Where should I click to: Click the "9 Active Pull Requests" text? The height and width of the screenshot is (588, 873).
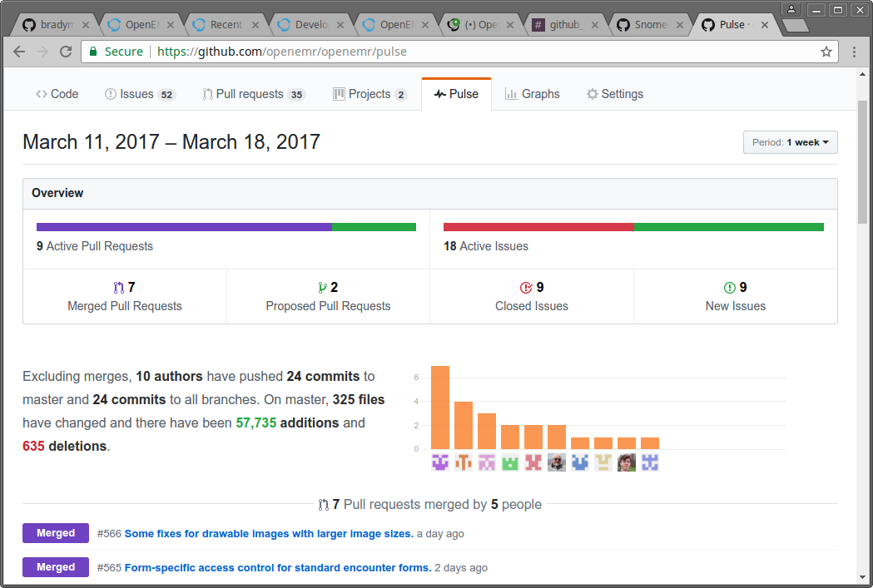pyautogui.click(x=95, y=246)
